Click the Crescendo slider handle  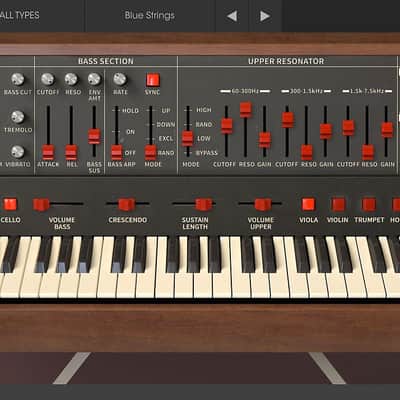coord(127,204)
